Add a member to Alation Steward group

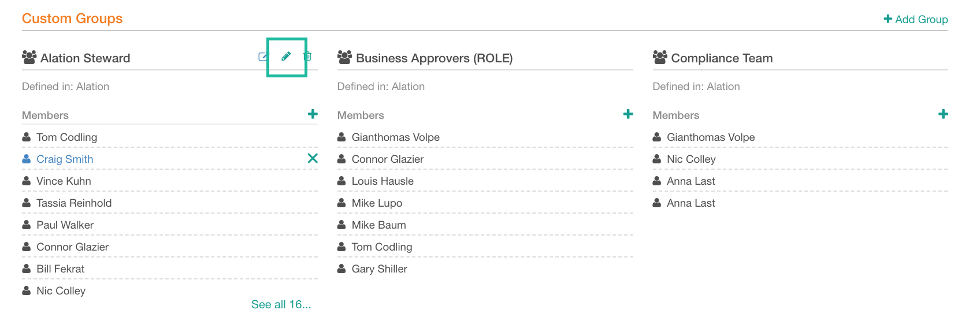click(x=313, y=114)
